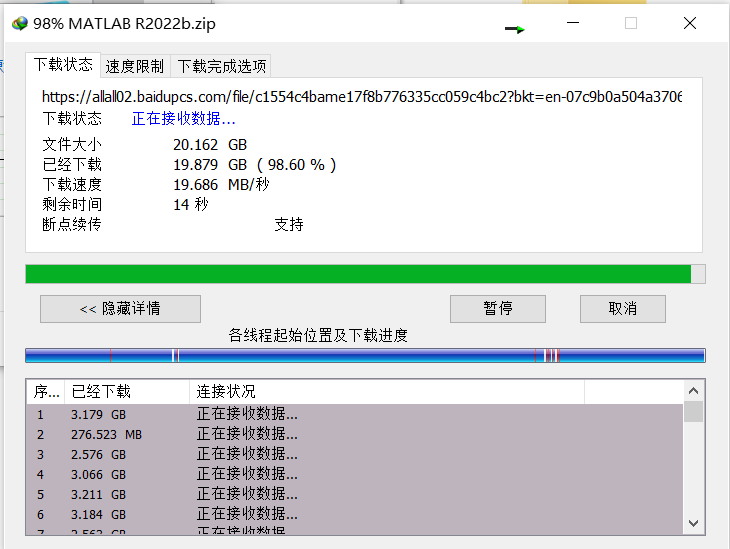
Task: Click the 19.879 GB (98.60 %) downloaded value
Action: [255, 165]
